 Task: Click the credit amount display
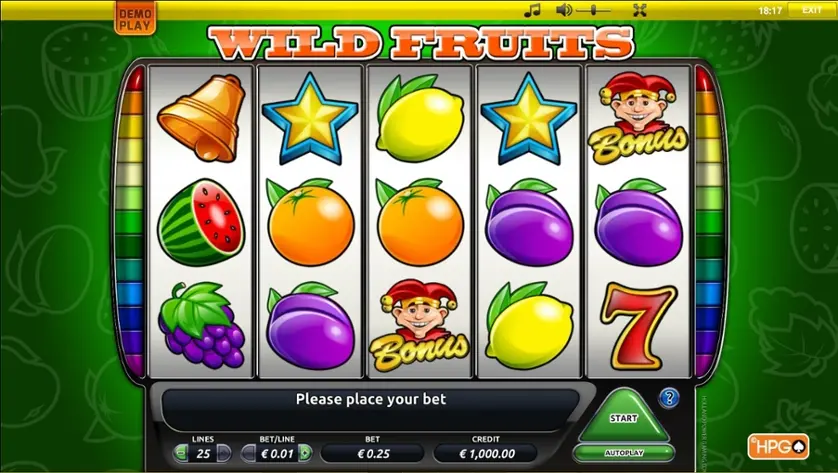[486, 454]
